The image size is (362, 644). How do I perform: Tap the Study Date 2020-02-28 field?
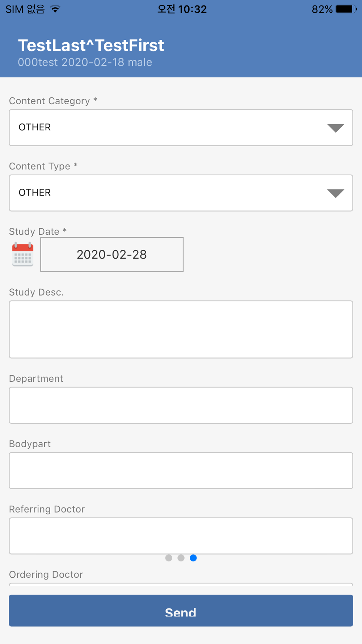click(112, 255)
